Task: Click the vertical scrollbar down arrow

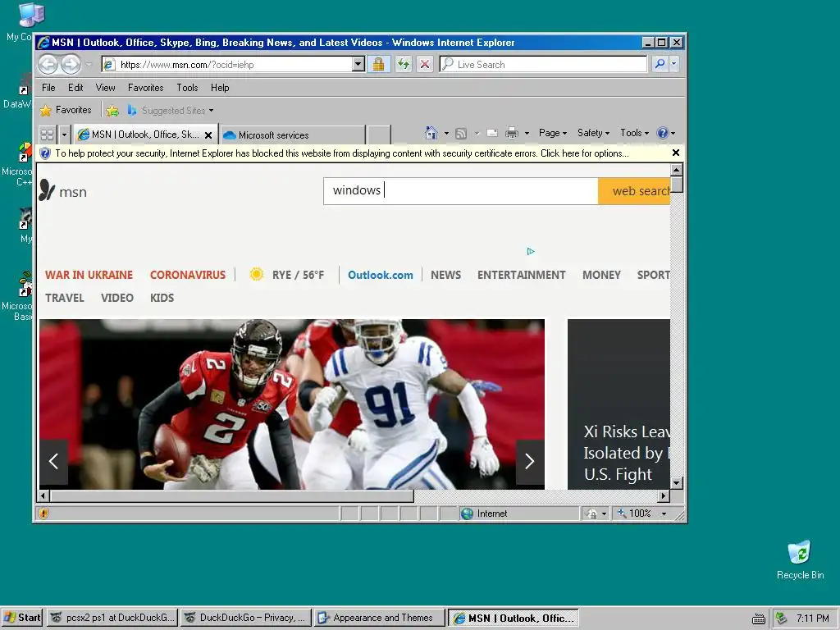Action: pyautogui.click(x=677, y=482)
